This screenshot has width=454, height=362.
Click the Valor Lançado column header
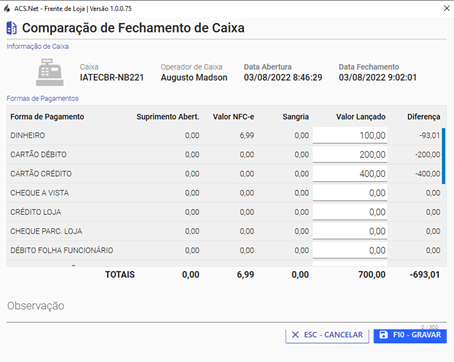[360, 117]
